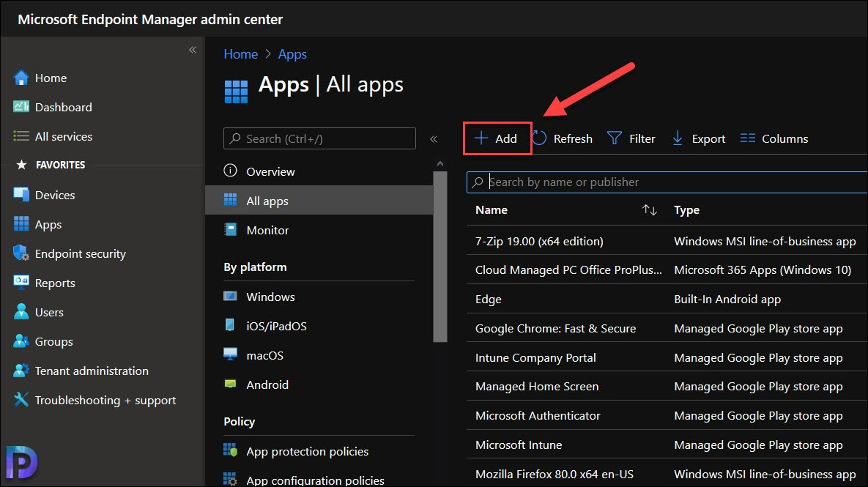
Task: Open Cloud Managed PC Office ProPlus app
Action: tap(568, 269)
